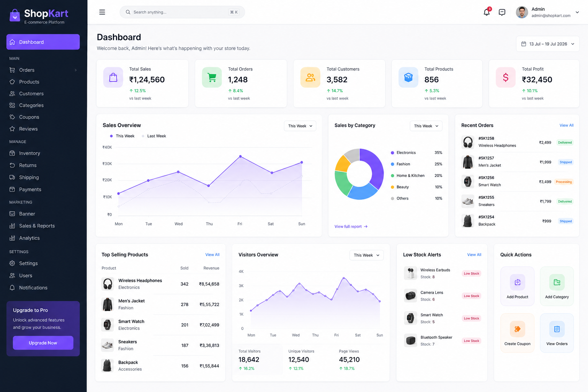Expand the Orders submenu chevron
Screen dimensions: 588x392
tap(76, 70)
